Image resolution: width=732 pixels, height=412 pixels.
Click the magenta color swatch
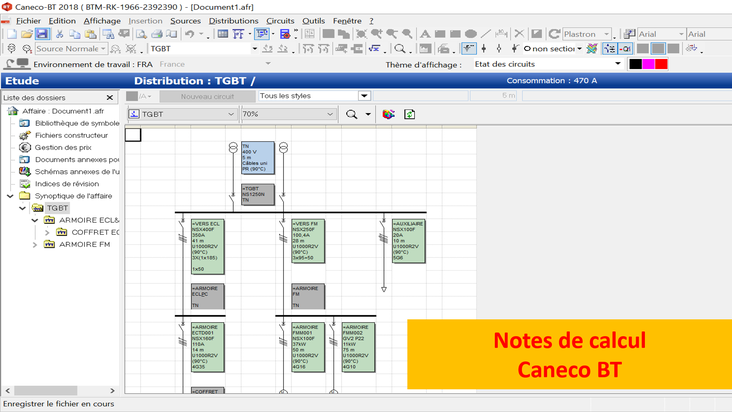(648, 64)
